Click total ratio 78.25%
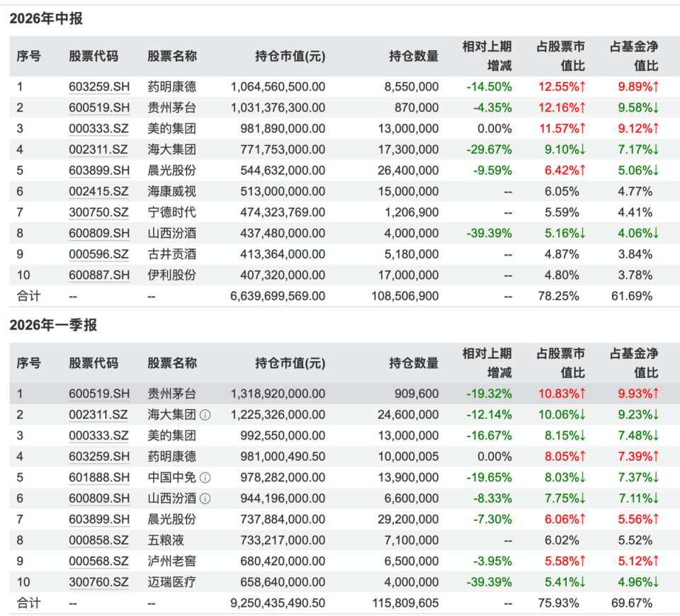 (559, 296)
